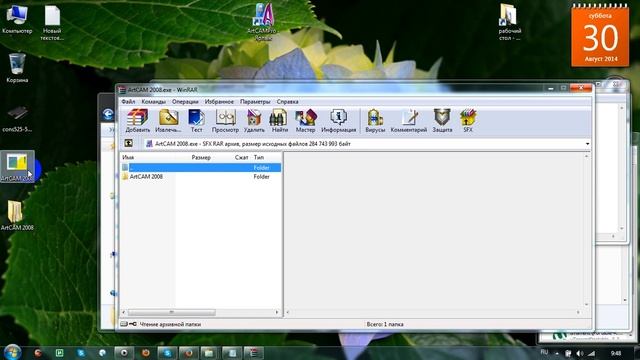640x360 pixels.
Task: Open the Комментарий tool
Action: (x=409, y=120)
